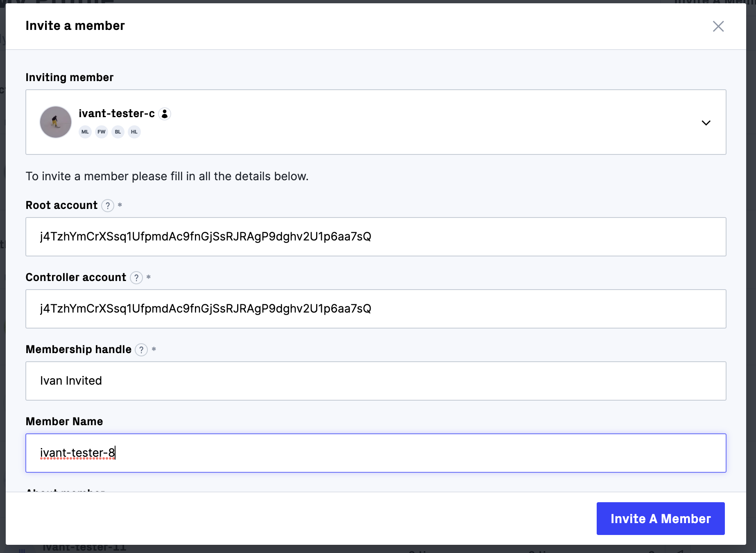Click the person icon beside ivant-tester-c
Image resolution: width=756 pixels, height=553 pixels.
(x=164, y=114)
